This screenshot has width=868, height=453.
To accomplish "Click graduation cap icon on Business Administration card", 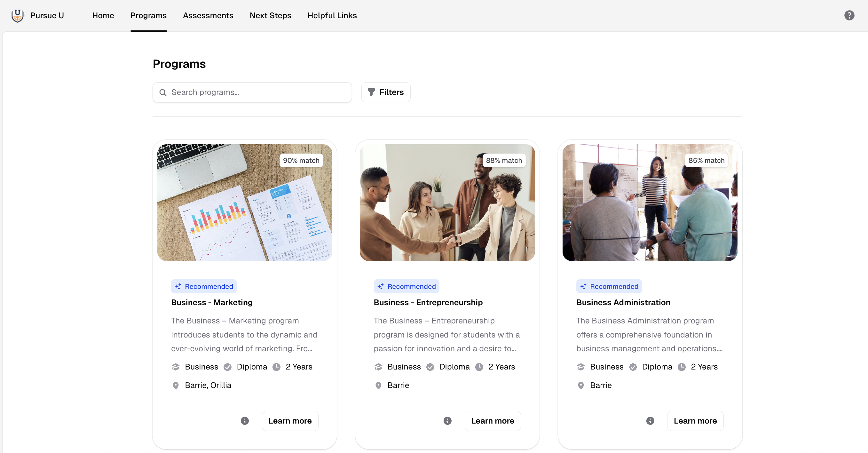I will tap(580, 367).
